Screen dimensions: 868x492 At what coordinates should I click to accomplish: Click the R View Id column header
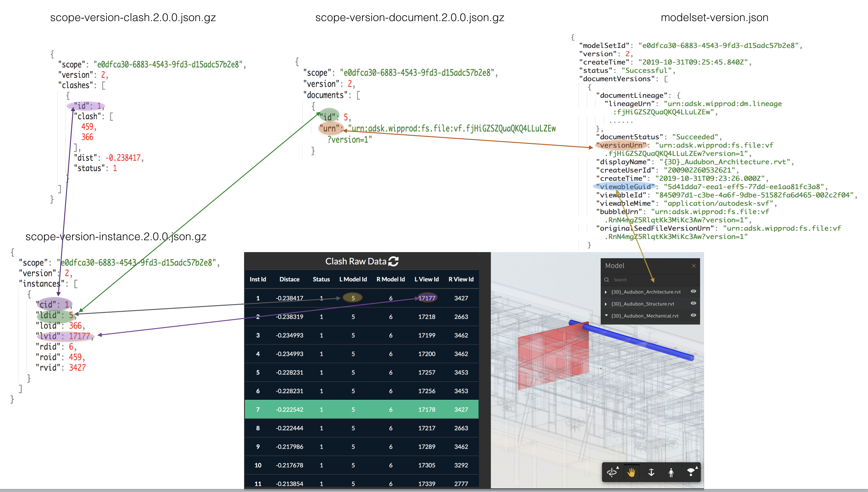pyautogui.click(x=461, y=279)
